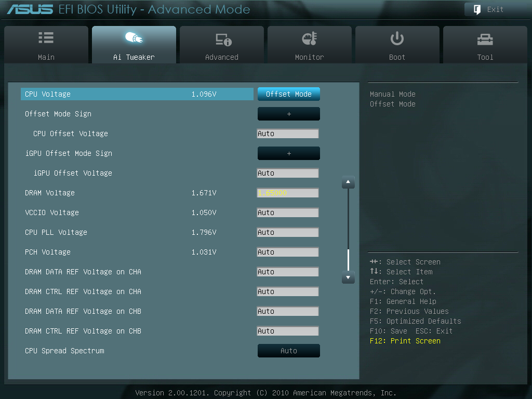Select the iGPU Offset Voltage label

click(x=73, y=173)
